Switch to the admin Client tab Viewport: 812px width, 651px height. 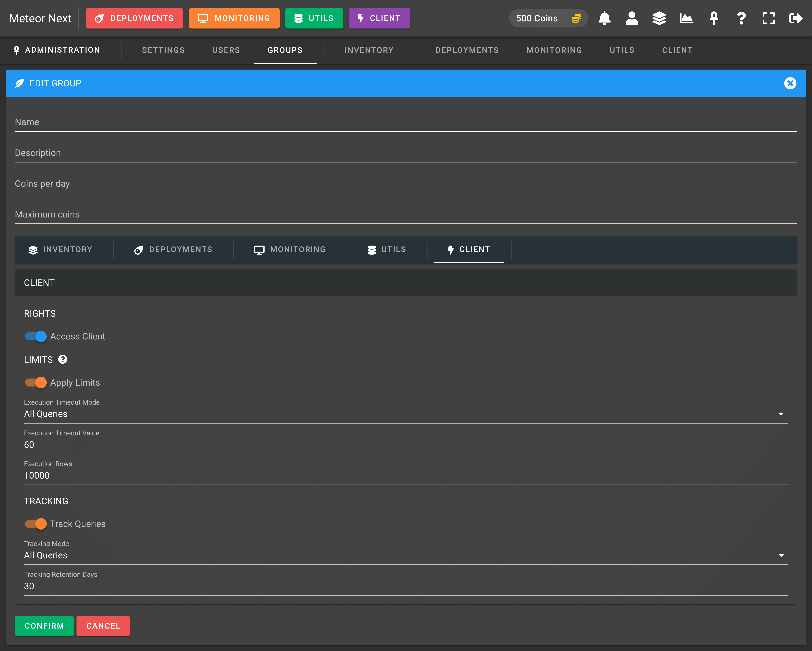[x=677, y=50]
